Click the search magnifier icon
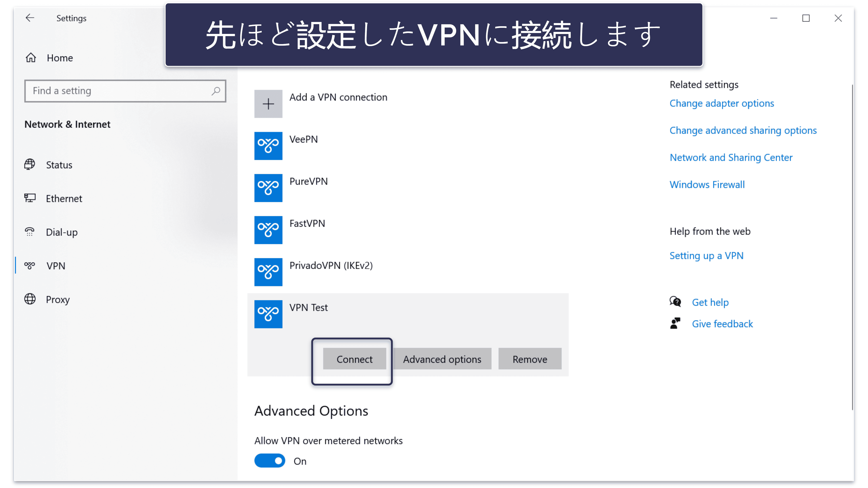Screen dimensions: 868x488 (216, 91)
